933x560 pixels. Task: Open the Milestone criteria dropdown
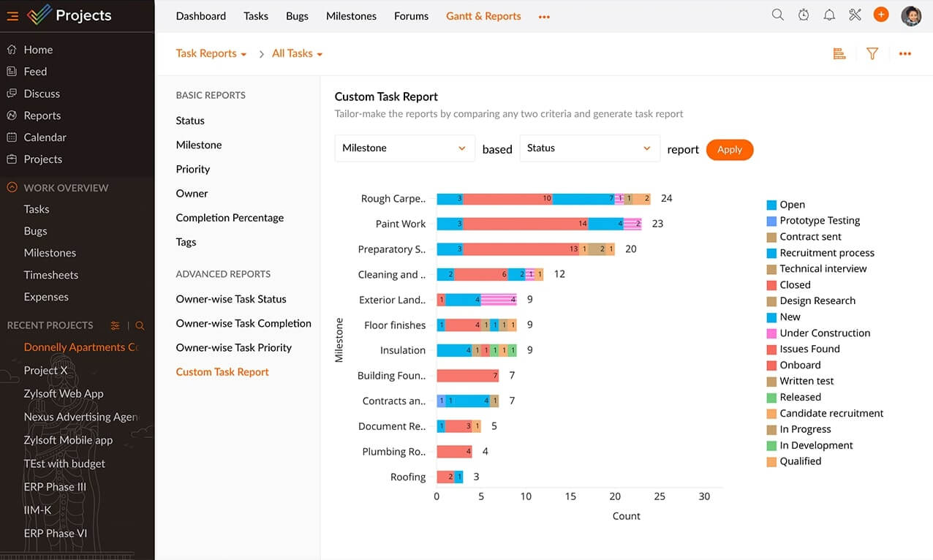click(x=404, y=148)
